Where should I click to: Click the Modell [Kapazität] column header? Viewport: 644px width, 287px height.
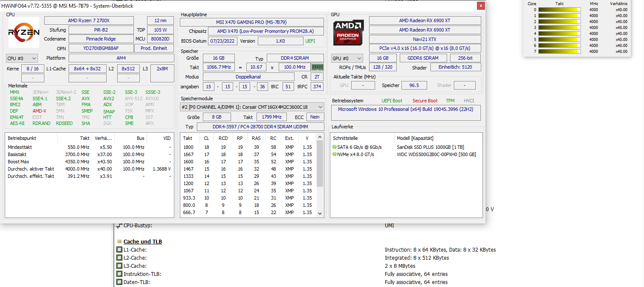click(438, 138)
